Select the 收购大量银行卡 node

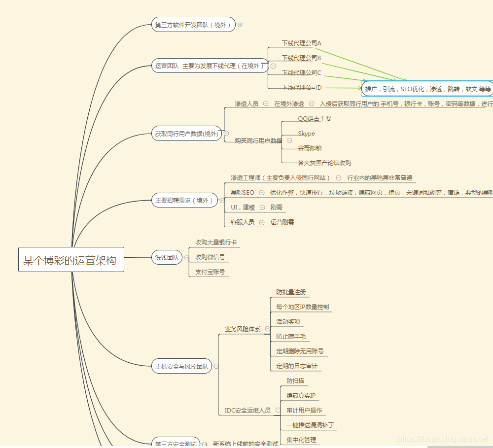click(x=215, y=242)
